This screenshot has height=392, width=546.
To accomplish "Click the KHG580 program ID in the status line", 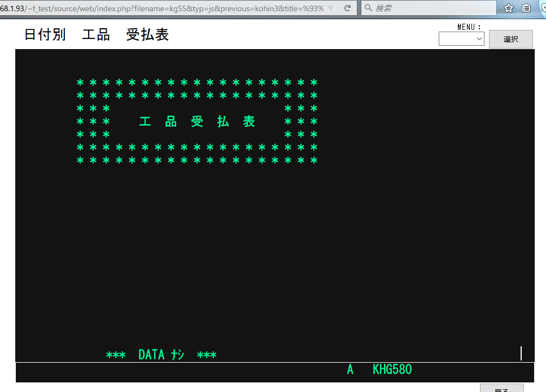I will pyautogui.click(x=392, y=370).
